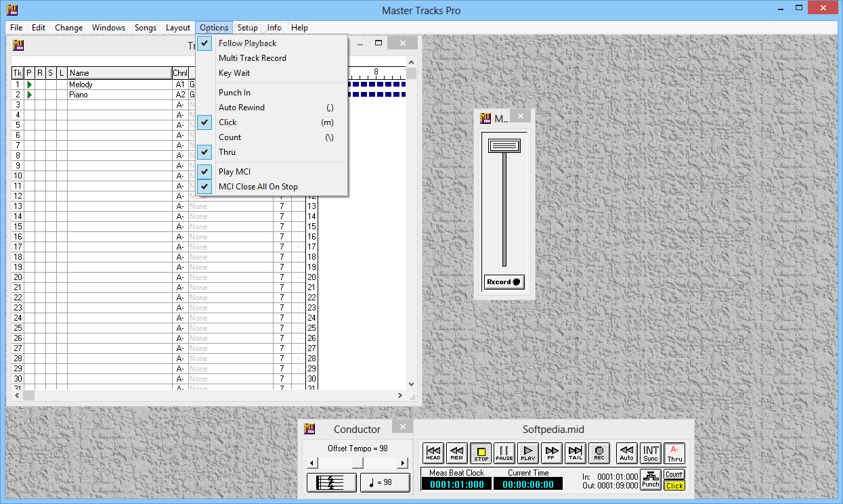Toggle play arrow for Piano track
The image size is (843, 504).
point(29,95)
